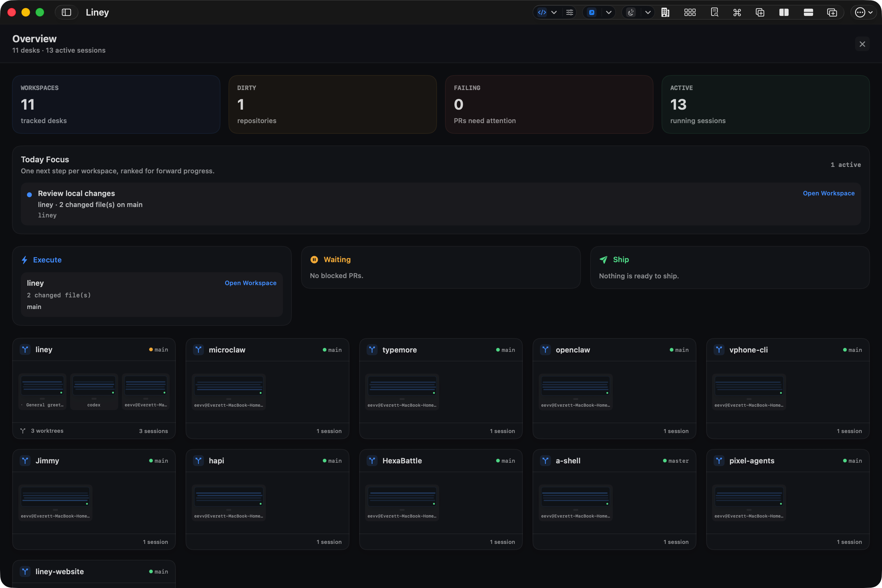Click the new tab copy icon
The height and width of the screenshot is (588, 882).
click(832, 12)
